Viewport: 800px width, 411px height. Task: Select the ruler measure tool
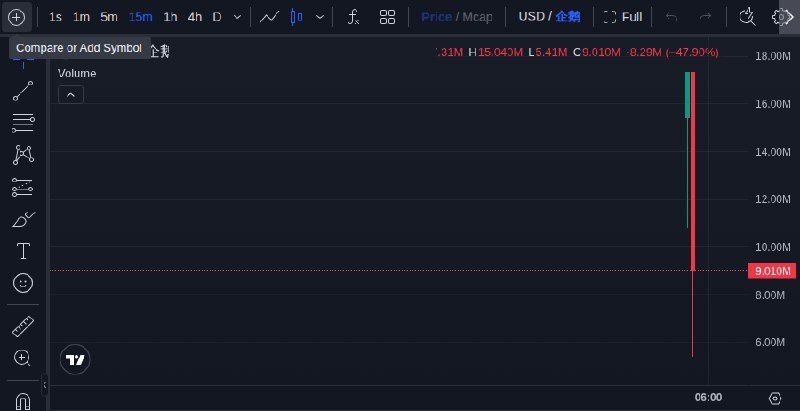point(23,326)
